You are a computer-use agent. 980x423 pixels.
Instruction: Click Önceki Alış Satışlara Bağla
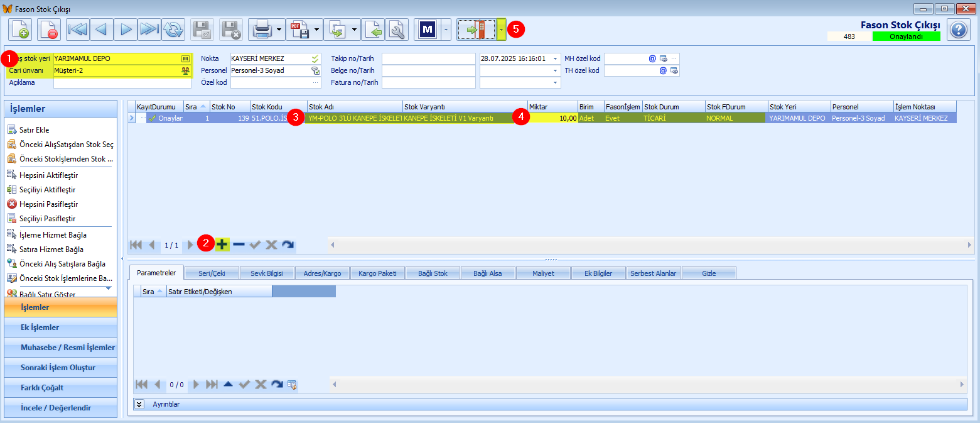62,264
